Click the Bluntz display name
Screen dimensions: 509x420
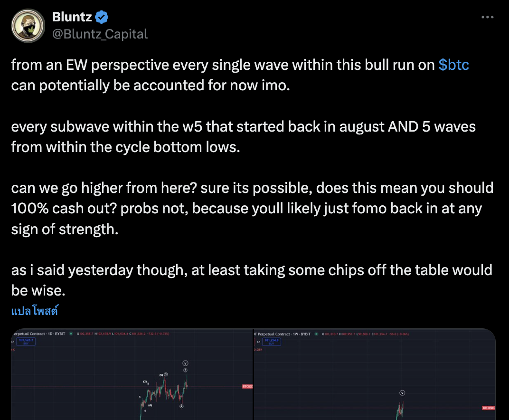pyautogui.click(x=72, y=18)
